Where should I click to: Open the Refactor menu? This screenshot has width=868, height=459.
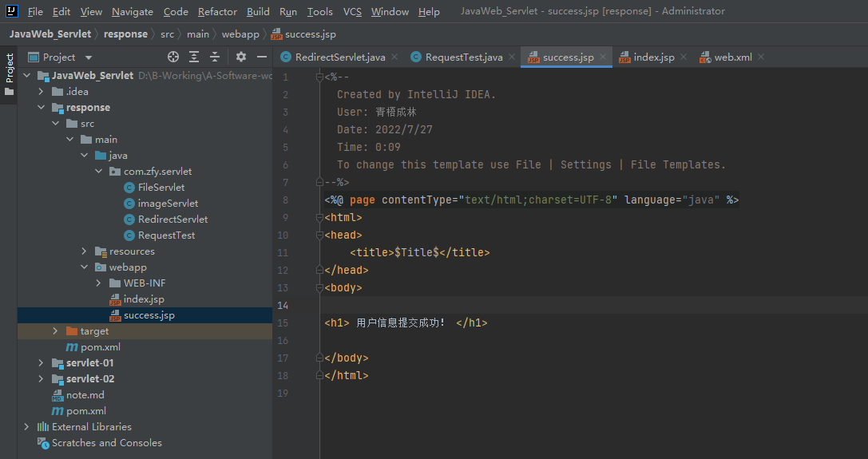click(217, 12)
